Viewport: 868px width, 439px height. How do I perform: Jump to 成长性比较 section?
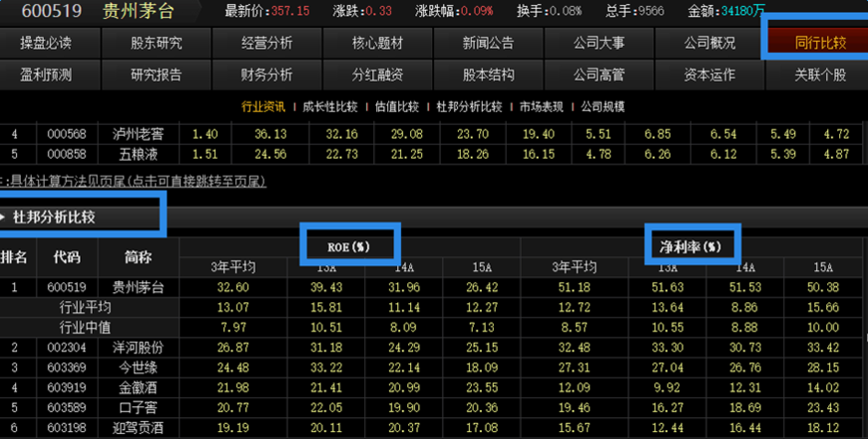click(330, 107)
